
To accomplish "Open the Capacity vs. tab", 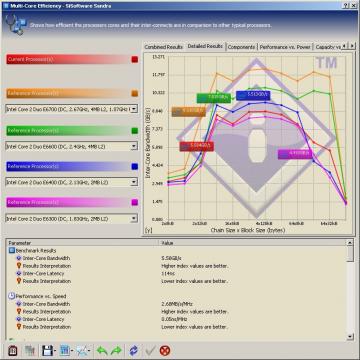I will click(328, 47).
